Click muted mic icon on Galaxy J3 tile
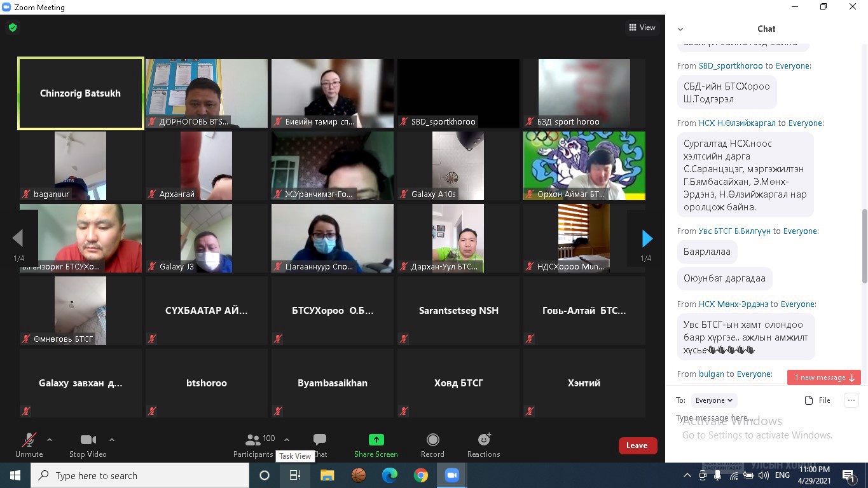 [x=152, y=266]
